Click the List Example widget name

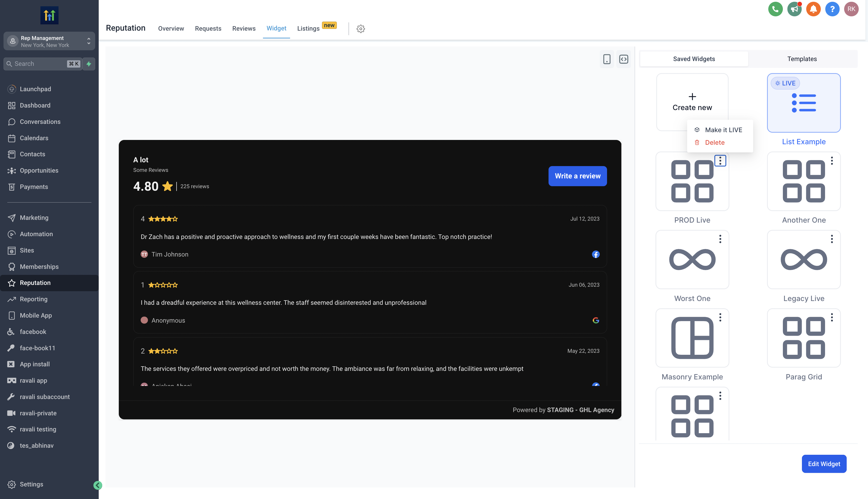(x=804, y=142)
